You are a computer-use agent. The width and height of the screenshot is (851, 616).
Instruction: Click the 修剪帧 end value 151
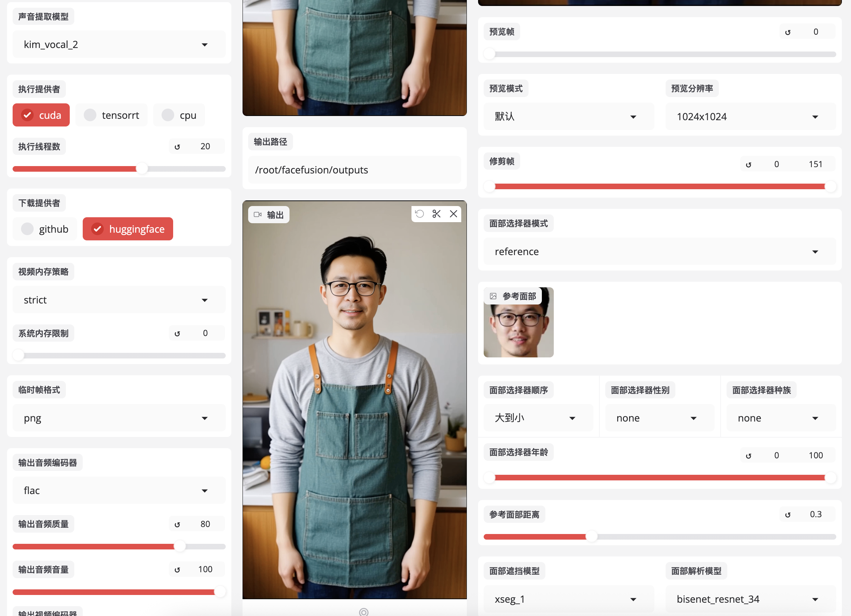point(816,164)
